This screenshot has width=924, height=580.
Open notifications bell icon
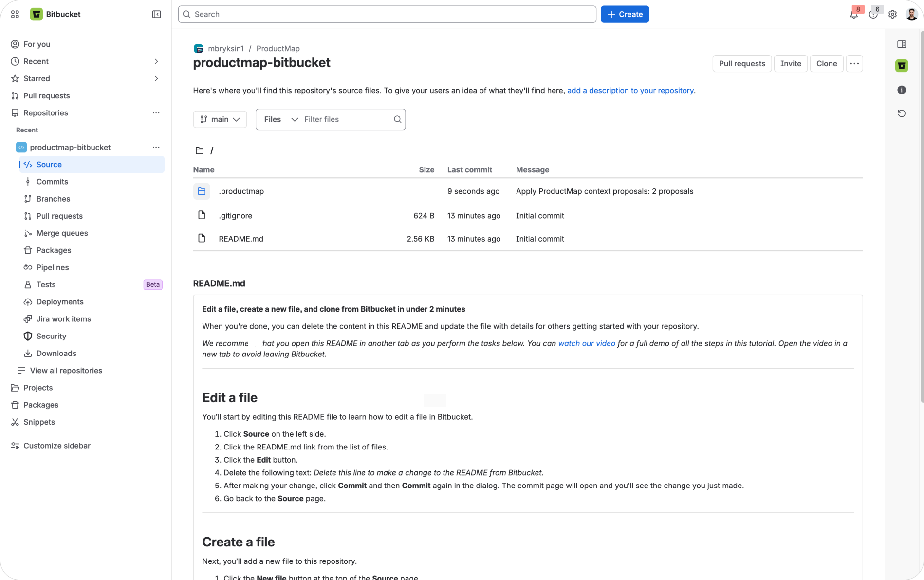tap(854, 15)
